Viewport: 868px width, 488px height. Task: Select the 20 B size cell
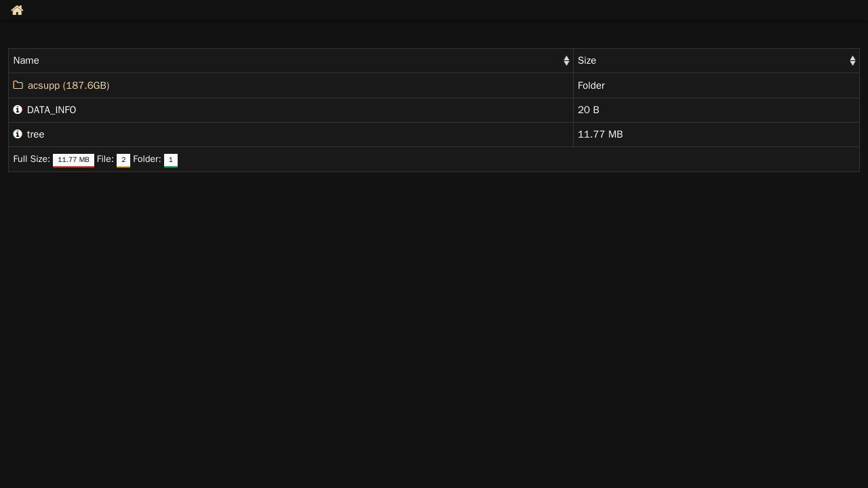coord(716,110)
